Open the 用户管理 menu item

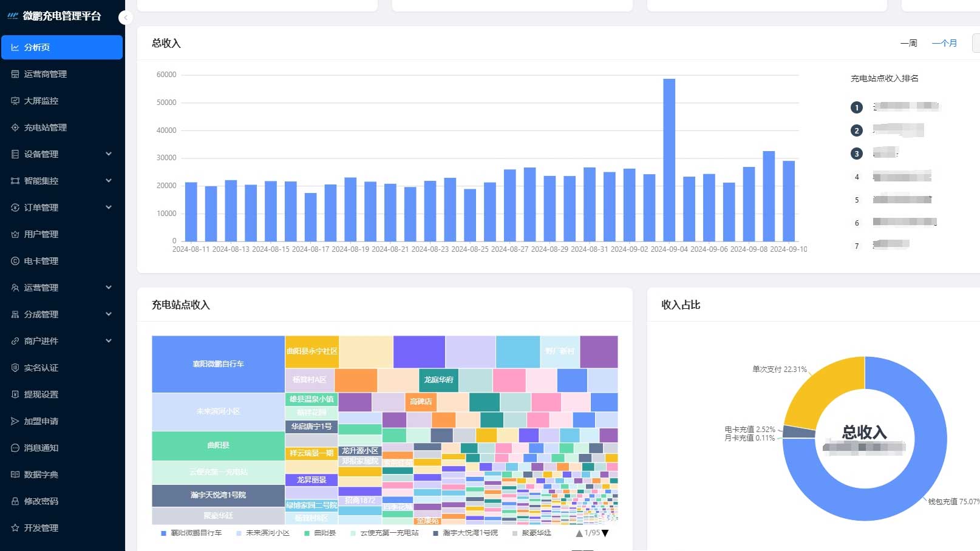coord(62,234)
